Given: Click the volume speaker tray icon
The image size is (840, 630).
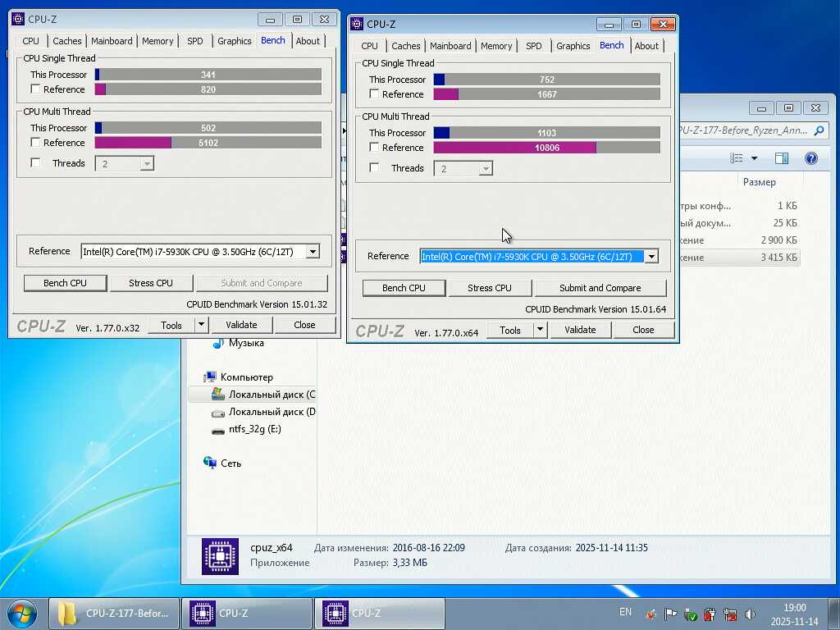Looking at the screenshot, I should click(x=750, y=614).
